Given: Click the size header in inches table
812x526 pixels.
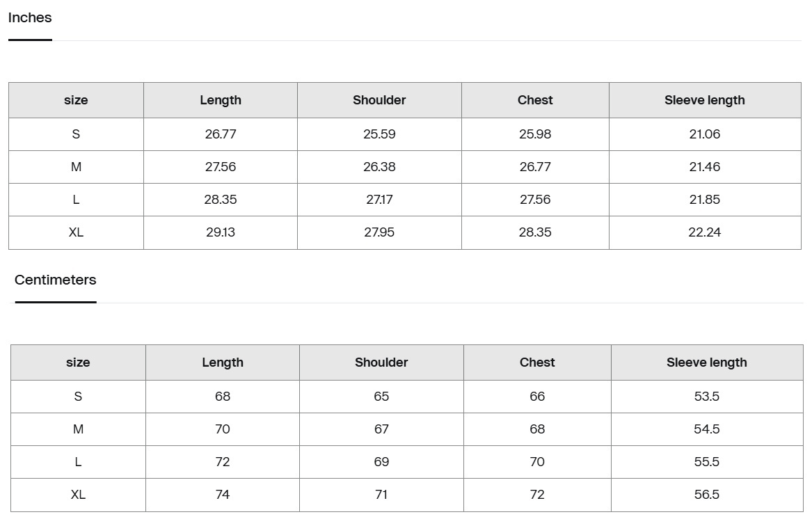Looking at the screenshot, I should coord(76,100).
